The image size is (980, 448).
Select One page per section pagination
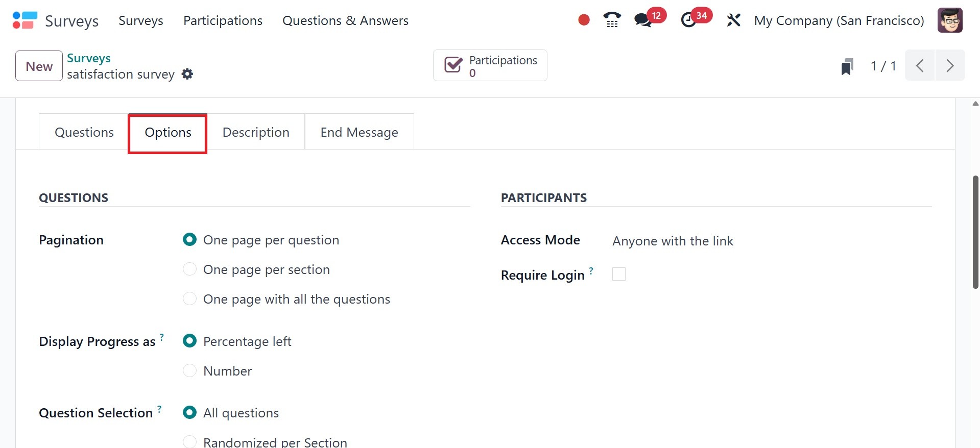click(x=189, y=269)
